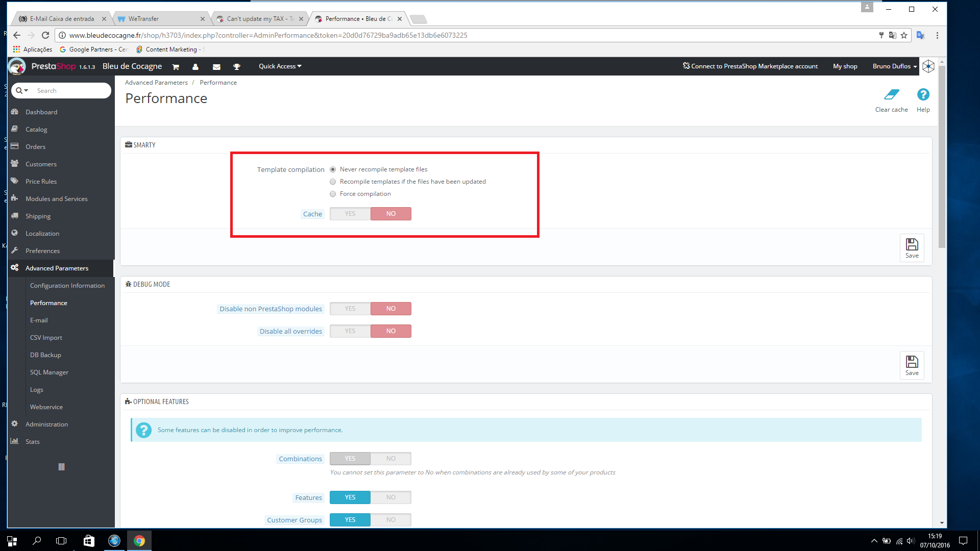Set Disable all overrides to YES

350,331
